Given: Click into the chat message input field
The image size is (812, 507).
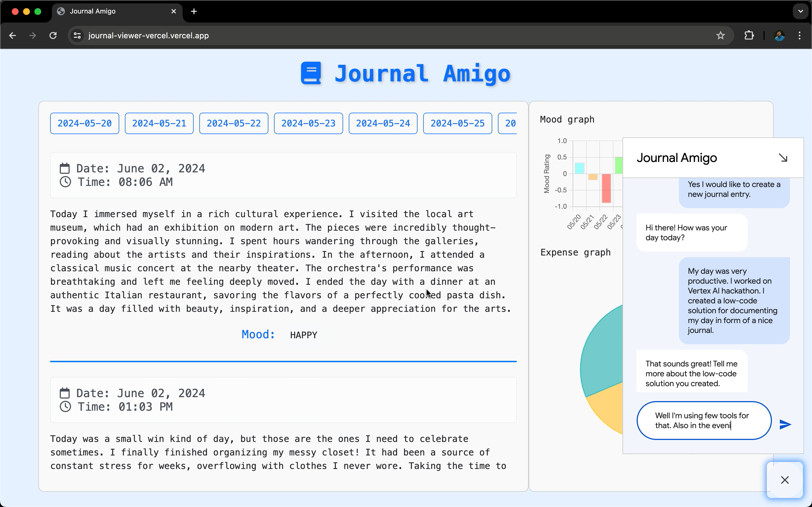Looking at the screenshot, I should (x=704, y=421).
